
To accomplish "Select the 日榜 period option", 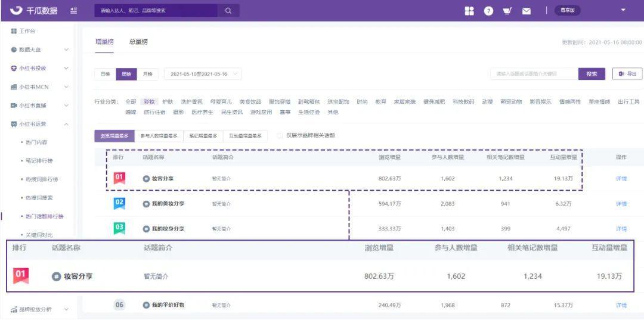I will 105,74.
